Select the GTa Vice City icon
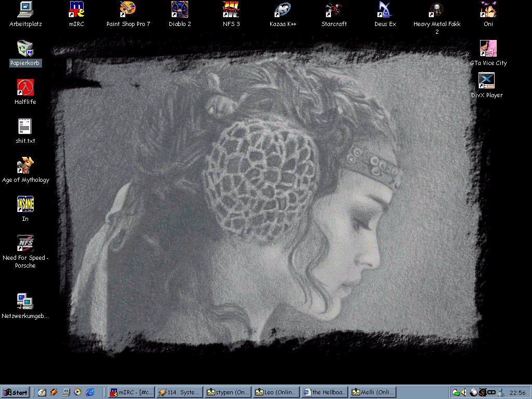532x399 pixels. (x=488, y=53)
